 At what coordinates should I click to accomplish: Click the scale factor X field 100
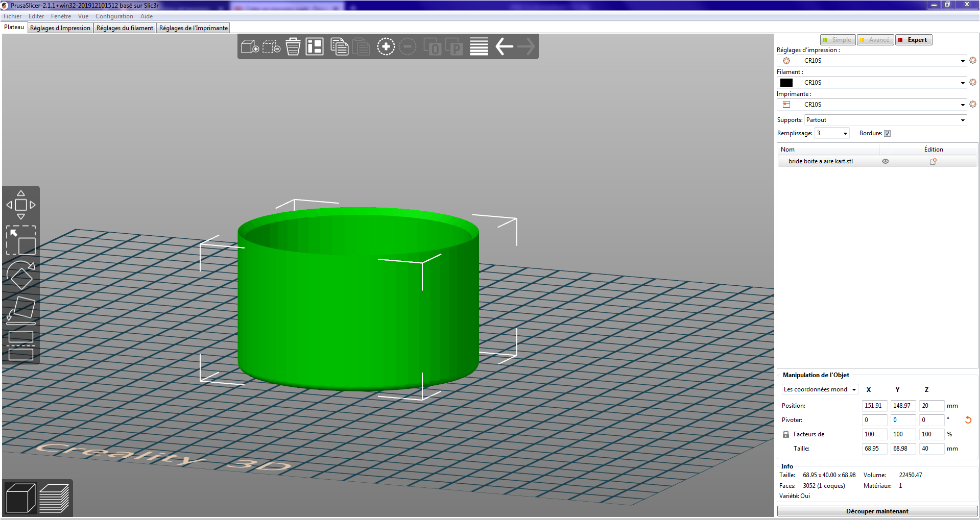(x=874, y=434)
